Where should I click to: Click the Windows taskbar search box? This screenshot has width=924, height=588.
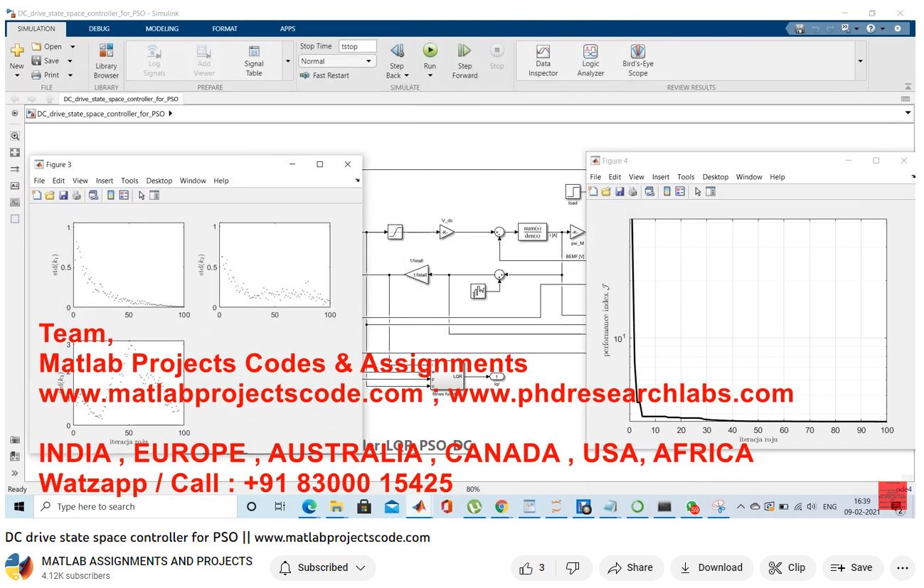[x=135, y=507]
